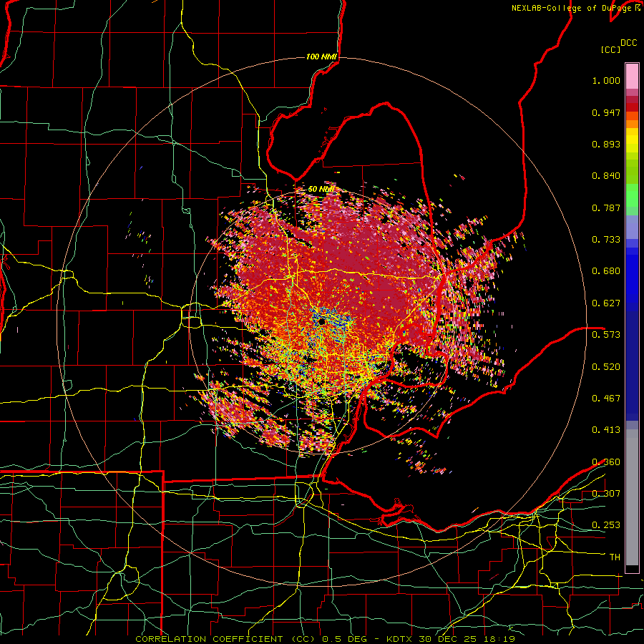Click the bright yellow band on color bar
This screenshot has height=644, width=644.
pyautogui.click(x=632, y=140)
